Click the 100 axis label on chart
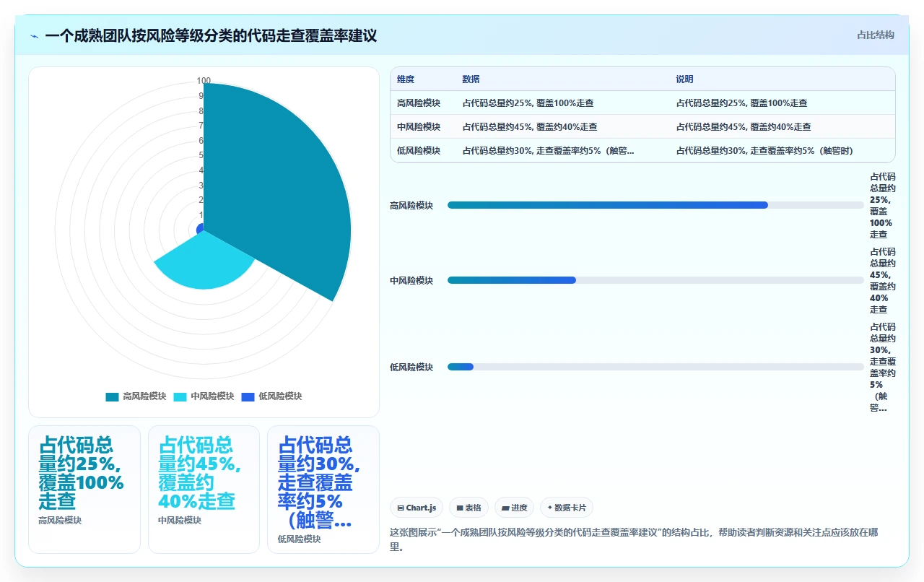The width and height of the screenshot is (924, 582). point(204,81)
